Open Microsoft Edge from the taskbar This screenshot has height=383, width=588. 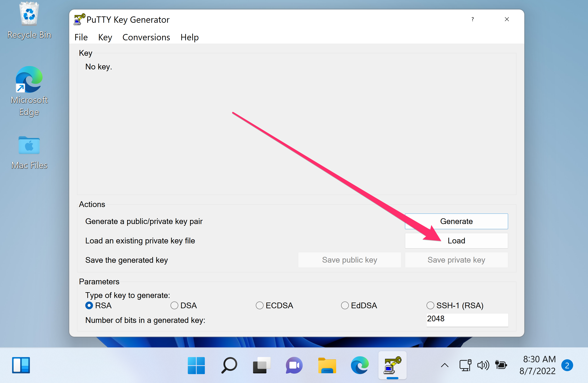tap(359, 365)
